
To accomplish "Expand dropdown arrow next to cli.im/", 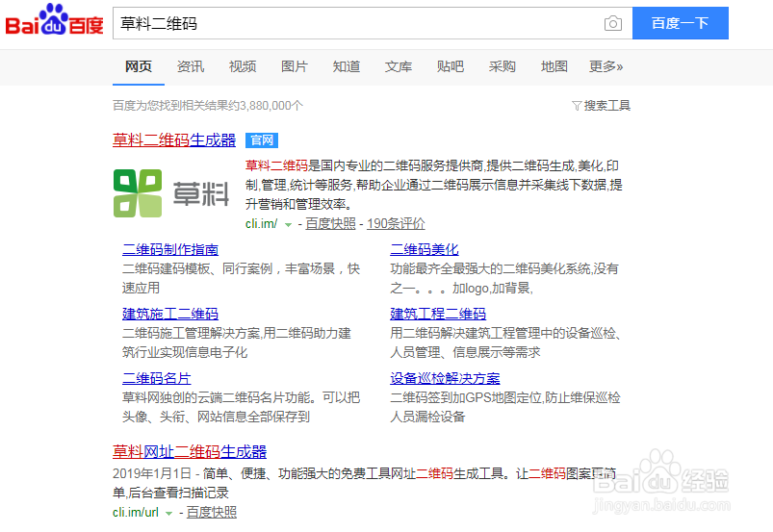I will (x=289, y=224).
